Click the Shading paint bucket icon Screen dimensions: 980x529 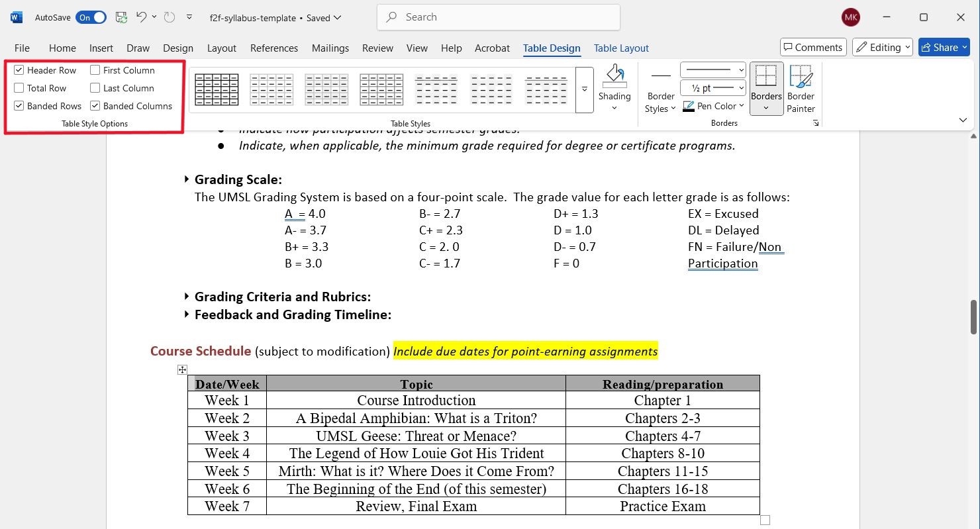click(614, 75)
